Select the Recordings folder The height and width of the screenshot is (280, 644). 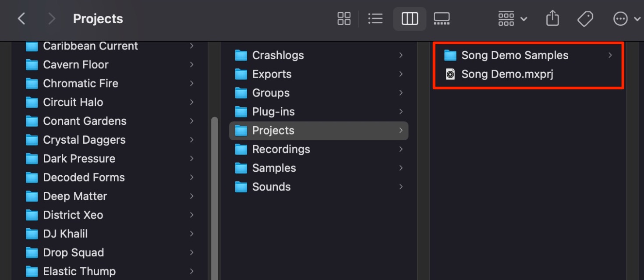pyautogui.click(x=318, y=149)
